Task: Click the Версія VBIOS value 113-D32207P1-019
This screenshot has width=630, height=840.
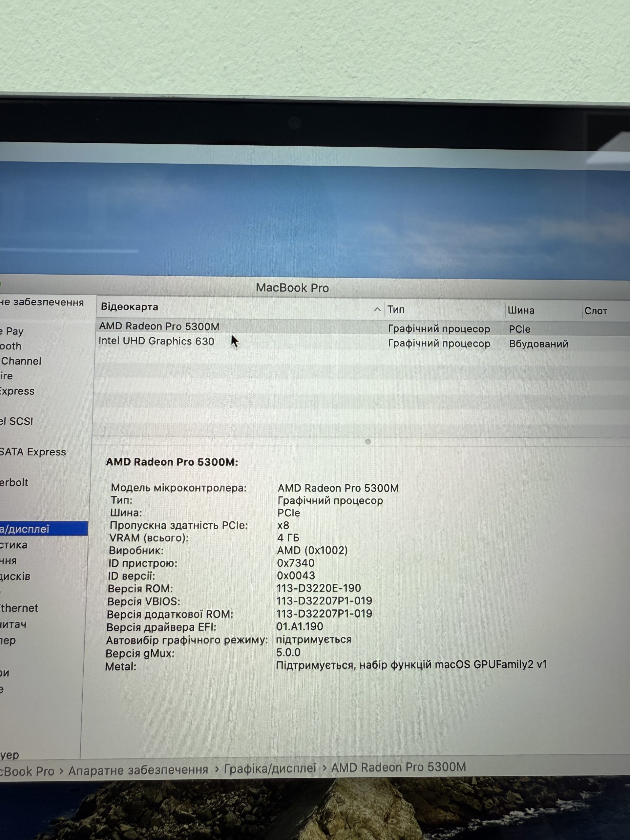Action: pyautogui.click(x=324, y=601)
